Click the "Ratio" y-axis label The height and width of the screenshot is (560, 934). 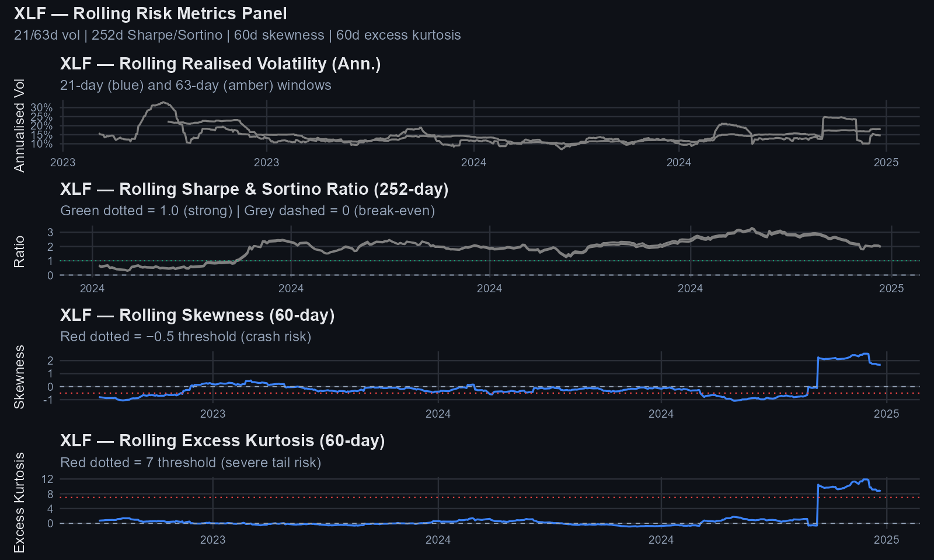click(x=19, y=252)
